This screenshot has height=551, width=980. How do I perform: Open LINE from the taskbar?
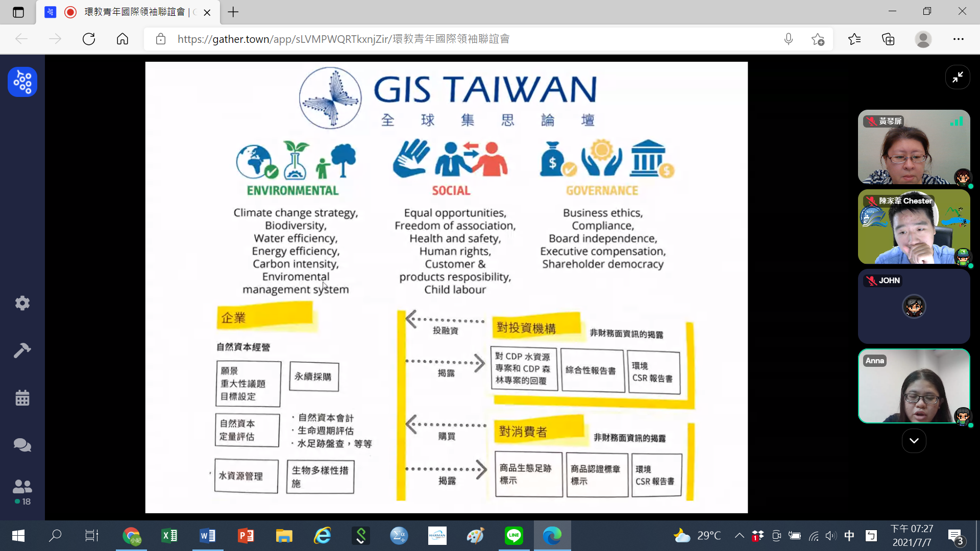click(514, 536)
